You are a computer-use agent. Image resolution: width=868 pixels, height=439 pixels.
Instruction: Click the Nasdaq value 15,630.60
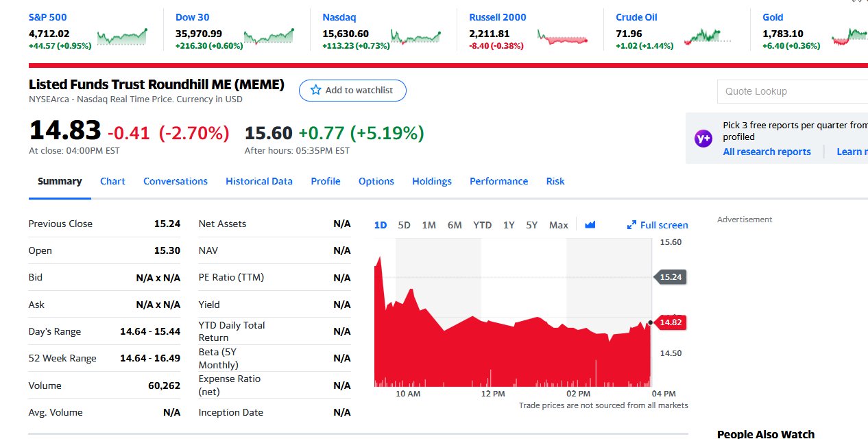tap(346, 33)
